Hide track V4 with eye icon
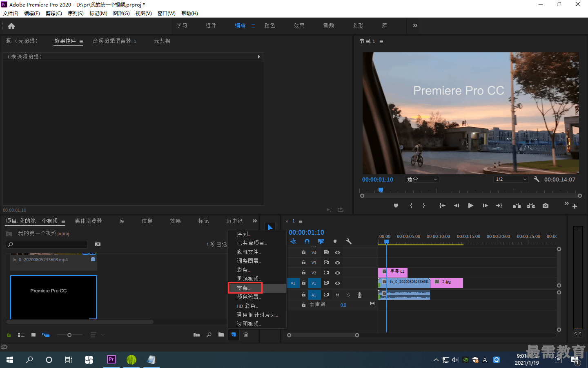Viewport: 588px width, 368px height. (338, 252)
